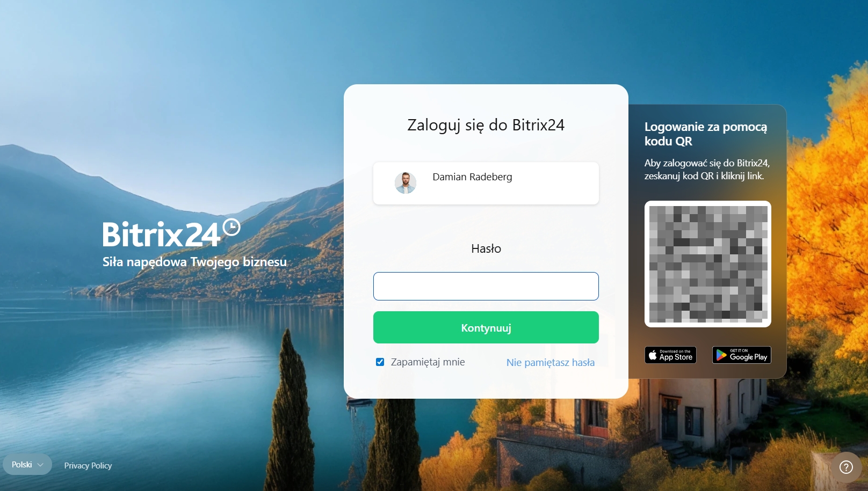Click the Google Play triangle icon
Screen dimensions: 868x491
[x=721, y=355]
